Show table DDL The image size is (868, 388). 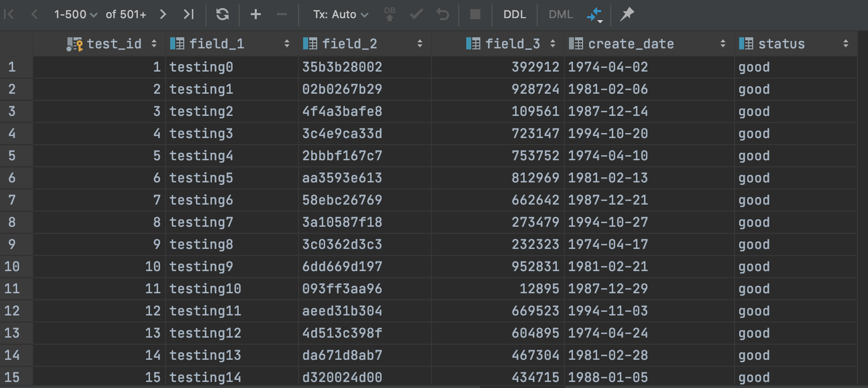[x=515, y=15]
